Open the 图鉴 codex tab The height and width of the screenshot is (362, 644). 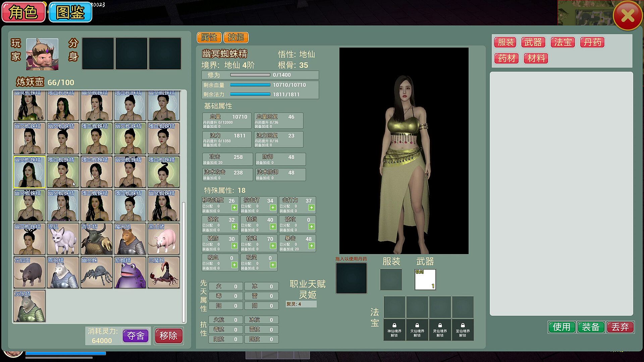coord(70,13)
